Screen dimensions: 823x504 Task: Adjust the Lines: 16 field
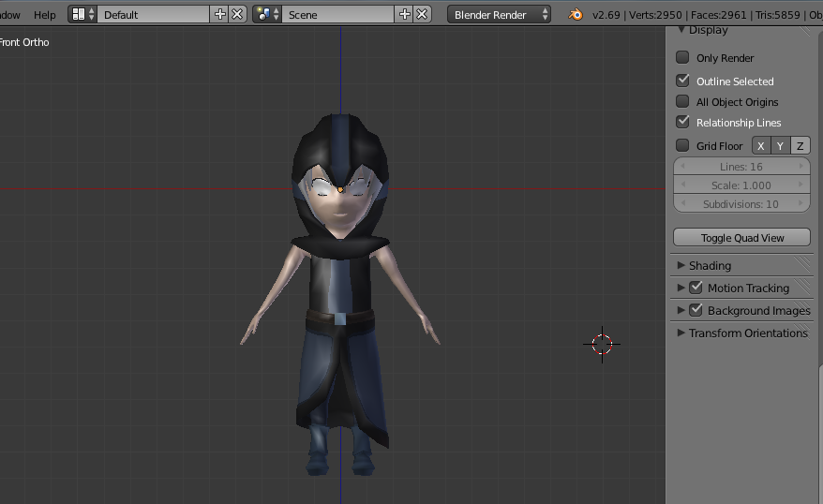741,167
